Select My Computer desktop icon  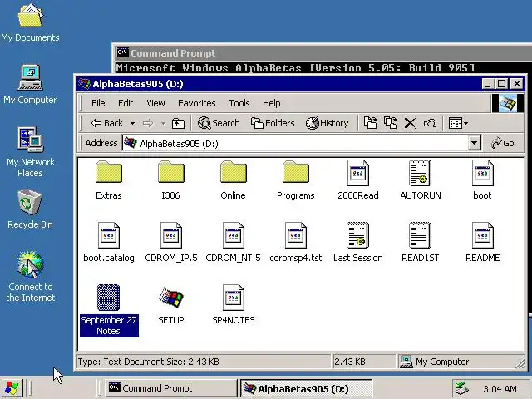[x=30, y=84]
